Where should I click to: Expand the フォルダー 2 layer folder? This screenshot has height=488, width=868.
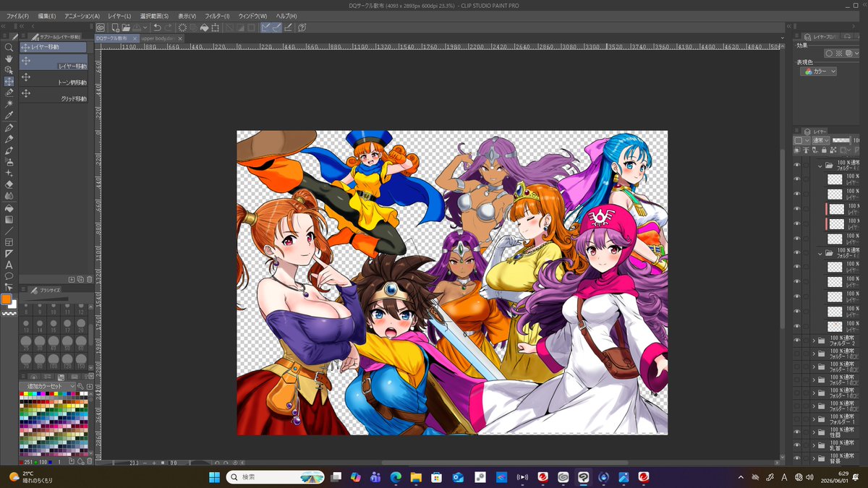click(x=814, y=341)
